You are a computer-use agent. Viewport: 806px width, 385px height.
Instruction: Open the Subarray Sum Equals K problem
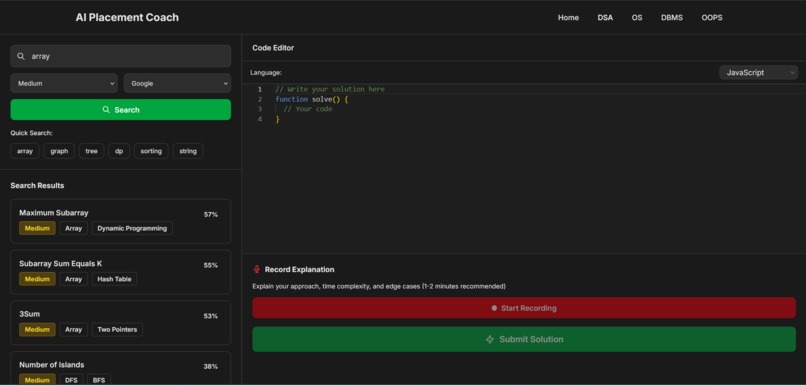point(121,272)
